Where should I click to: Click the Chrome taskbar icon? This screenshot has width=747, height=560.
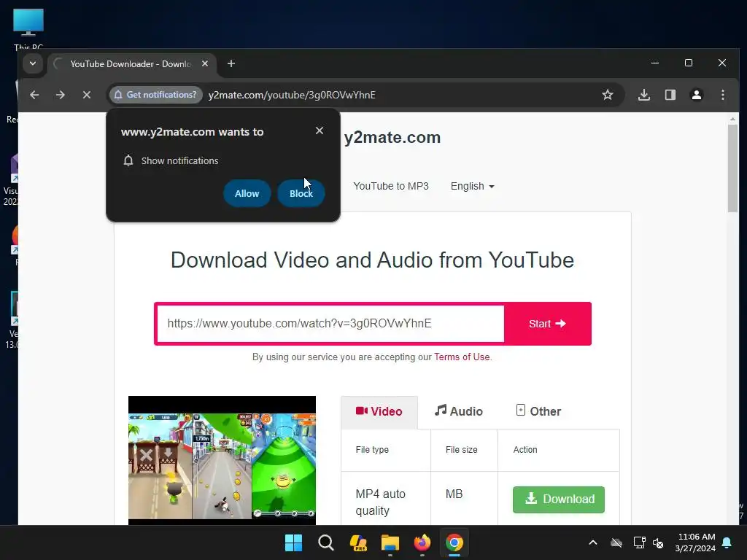click(454, 542)
